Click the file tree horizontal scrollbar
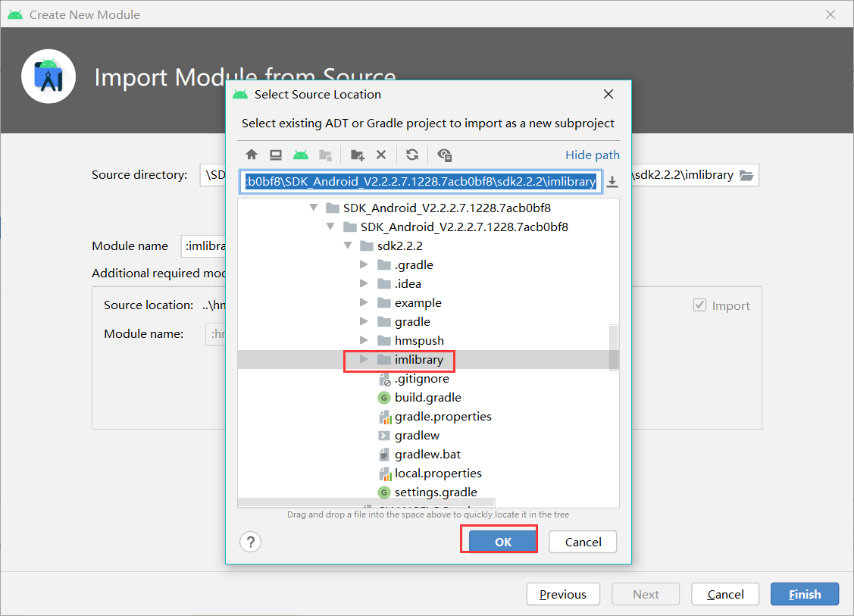 366,502
